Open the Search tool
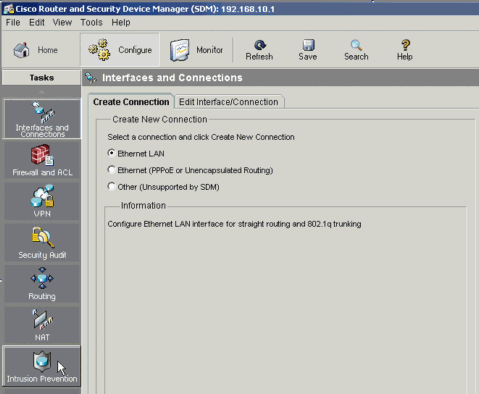 pyautogui.click(x=356, y=50)
